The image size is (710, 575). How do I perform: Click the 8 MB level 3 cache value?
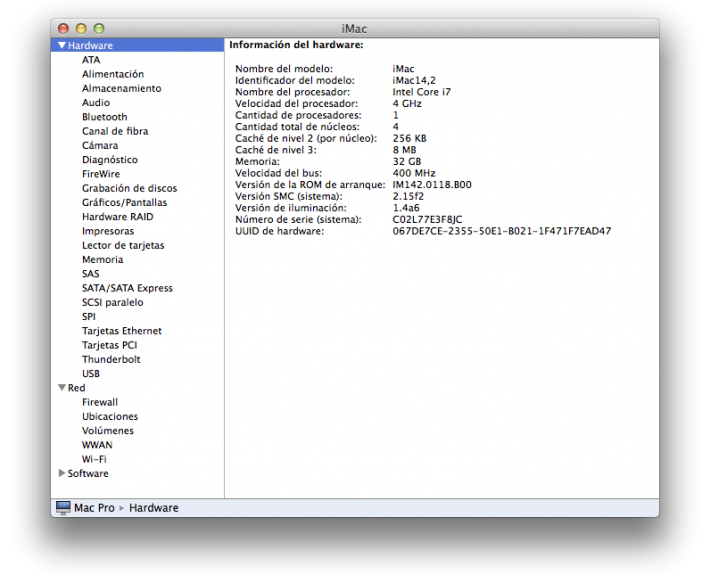pos(404,150)
